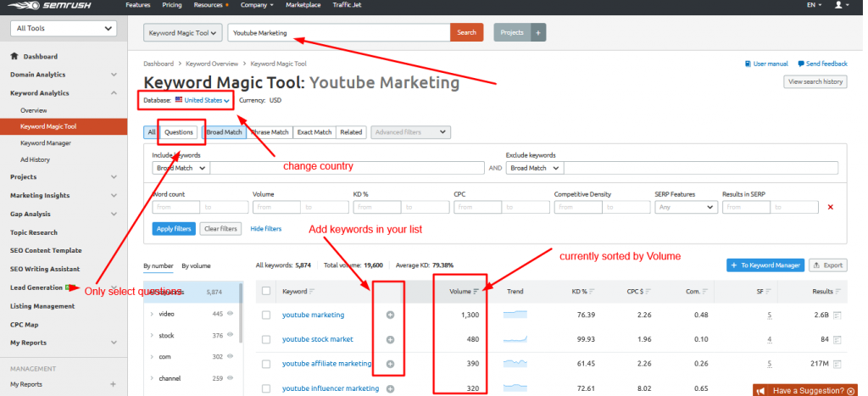The height and width of the screenshot is (396, 868).
Task: Check the 'youtube influencer marketing' row checkbox
Action: pos(266,389)
